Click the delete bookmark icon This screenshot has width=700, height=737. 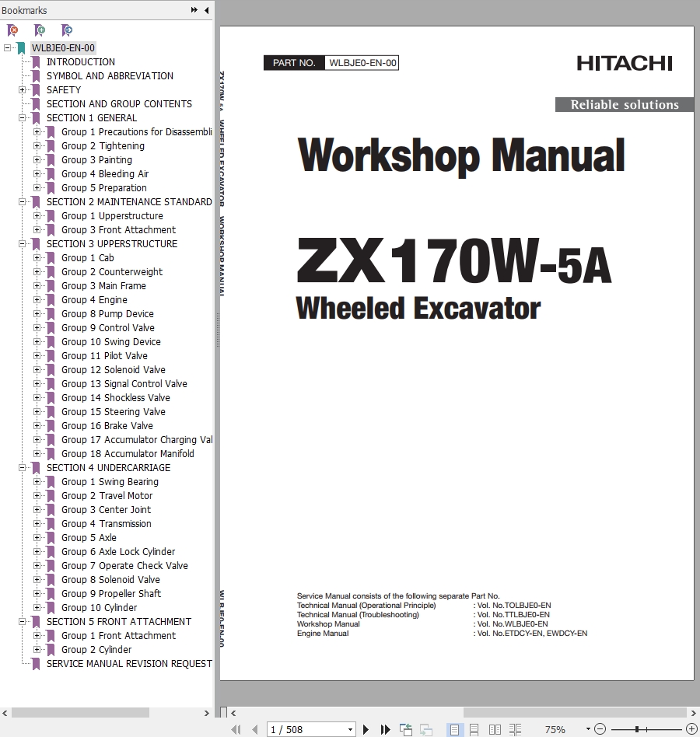tap(12, 30)
